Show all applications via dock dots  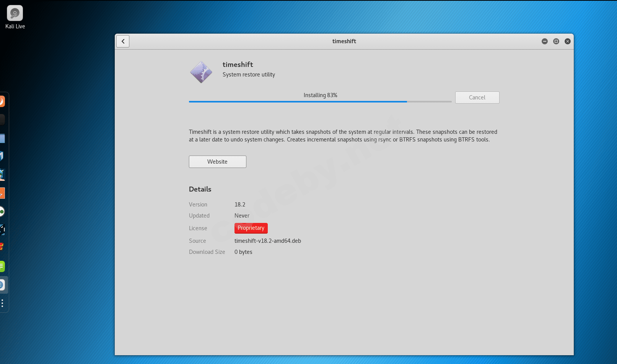point(2,303)
